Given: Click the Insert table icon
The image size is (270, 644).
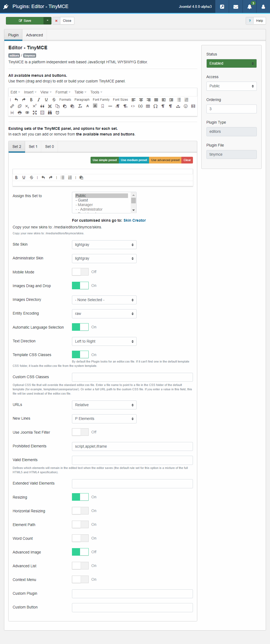Looking at the screenshot, I should click(148, 106).
